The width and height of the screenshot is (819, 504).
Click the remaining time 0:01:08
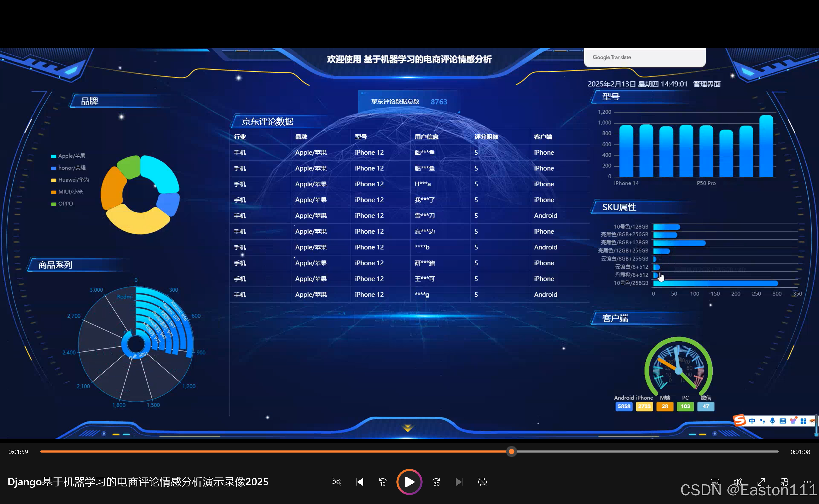point(800,452)
